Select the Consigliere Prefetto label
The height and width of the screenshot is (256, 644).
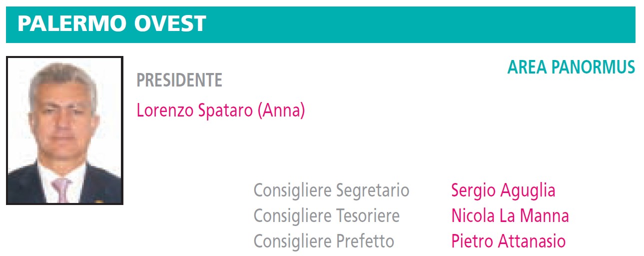coord(324,241)
